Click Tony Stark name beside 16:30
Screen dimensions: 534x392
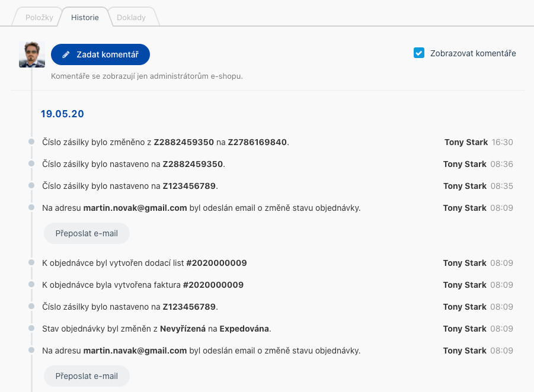466,142
